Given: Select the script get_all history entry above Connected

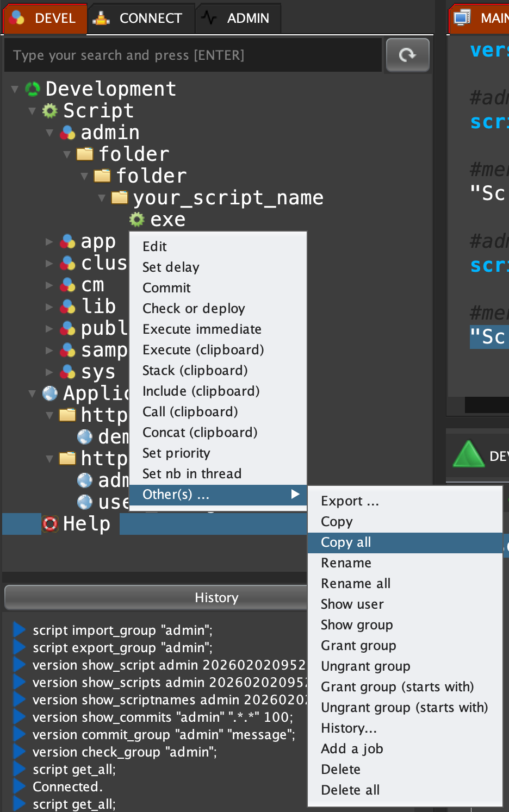Looking at the screenshot, I should 74,770.
